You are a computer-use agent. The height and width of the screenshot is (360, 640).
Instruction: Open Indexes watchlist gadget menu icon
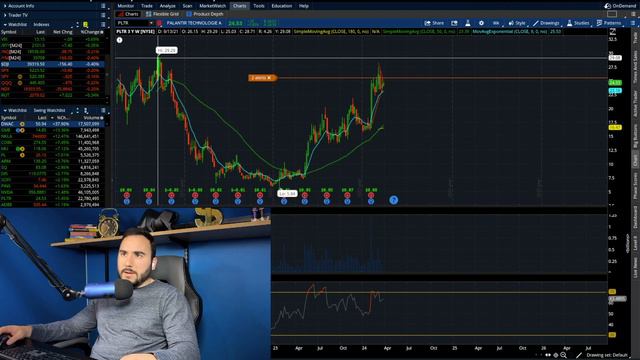[103, 24]
